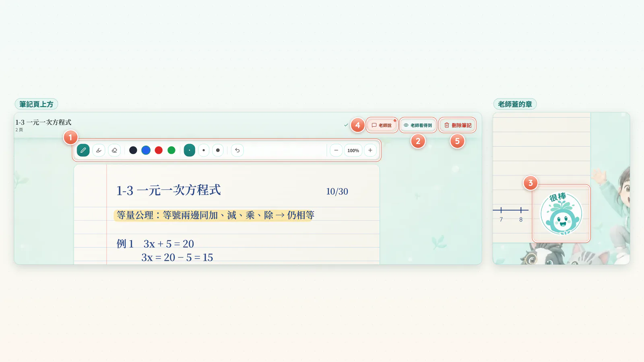Choose the thinnest stroke width
Image resolution: width=644 pixels, height=362 pixels.
(x=190, y=150)
